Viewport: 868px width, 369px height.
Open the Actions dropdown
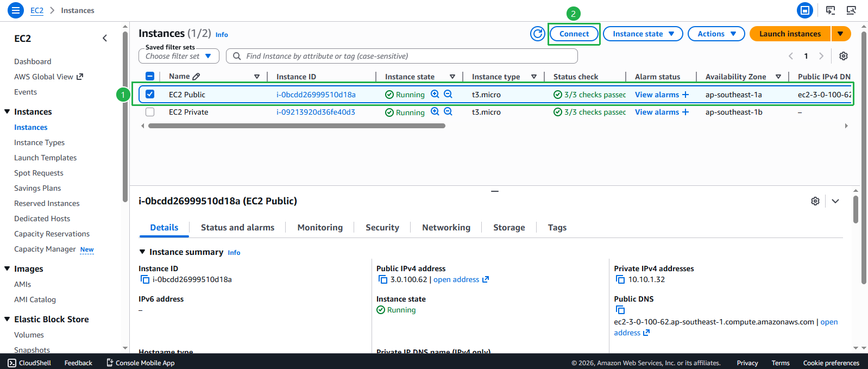click(x=716, y=34)
